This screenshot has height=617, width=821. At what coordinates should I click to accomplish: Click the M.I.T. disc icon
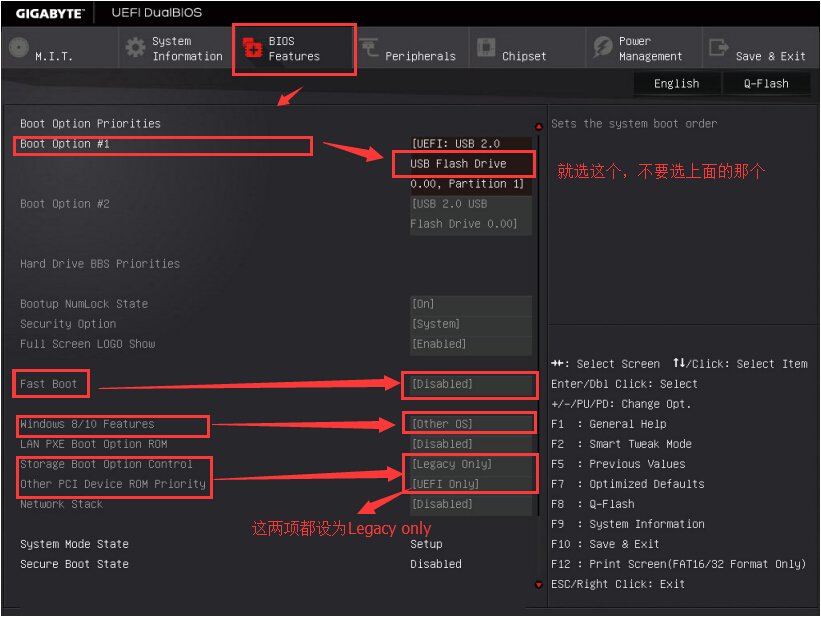pos(19,48)
